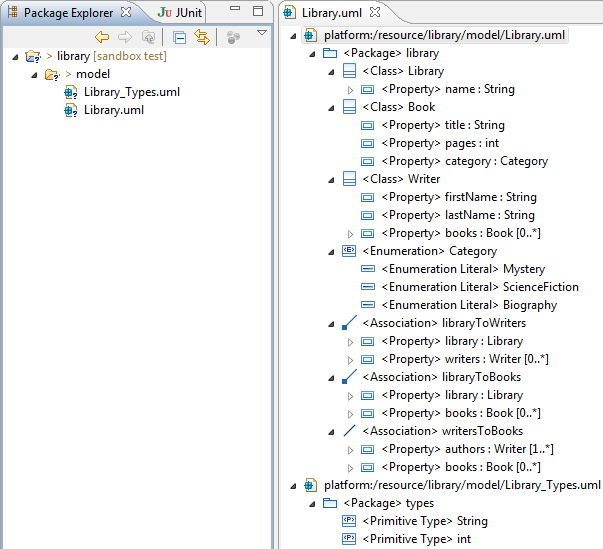Close the Package Explorer view tab
Image resolution: width=603 pixels, height=549 pixels.
(125, 12)
